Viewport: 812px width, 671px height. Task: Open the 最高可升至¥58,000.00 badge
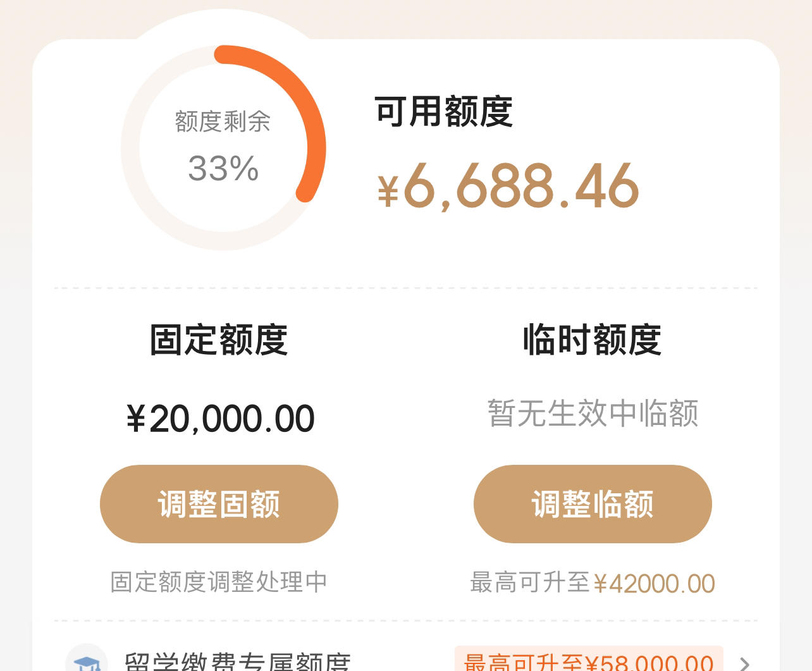pos(589,660)
